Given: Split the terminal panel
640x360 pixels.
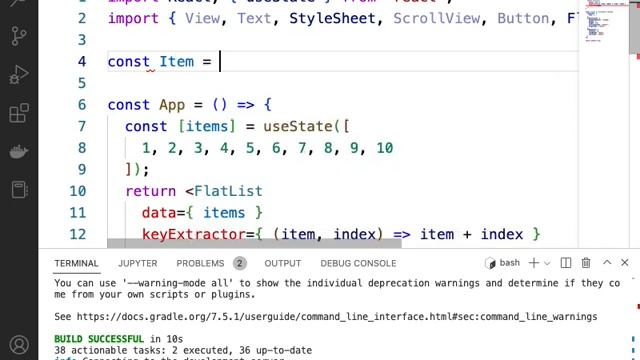Looking at the screenshot, I should pyautogui.click(x=566, y=263).
